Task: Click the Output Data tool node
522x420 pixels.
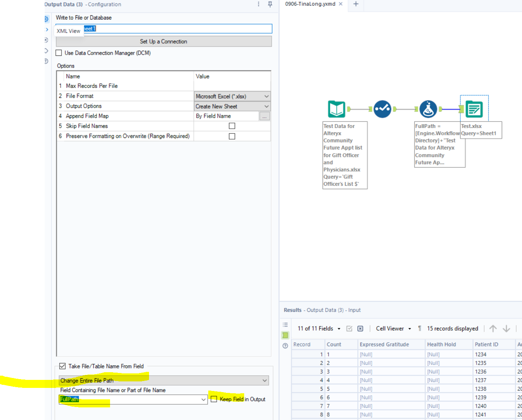Action: 474,109
